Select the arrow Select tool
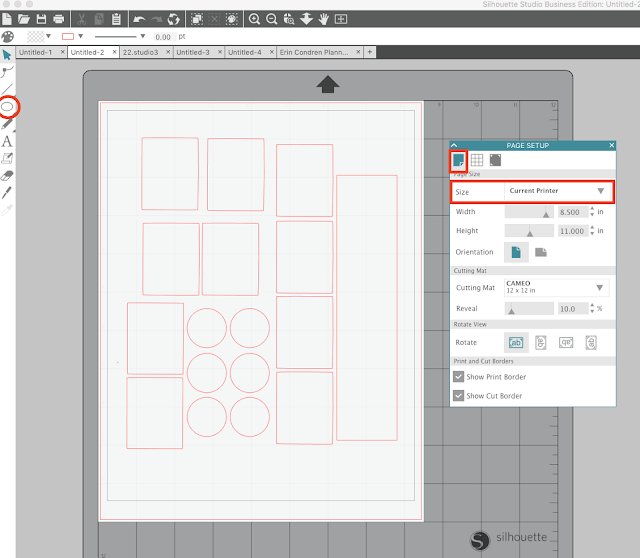 click(x=7, y=55)
